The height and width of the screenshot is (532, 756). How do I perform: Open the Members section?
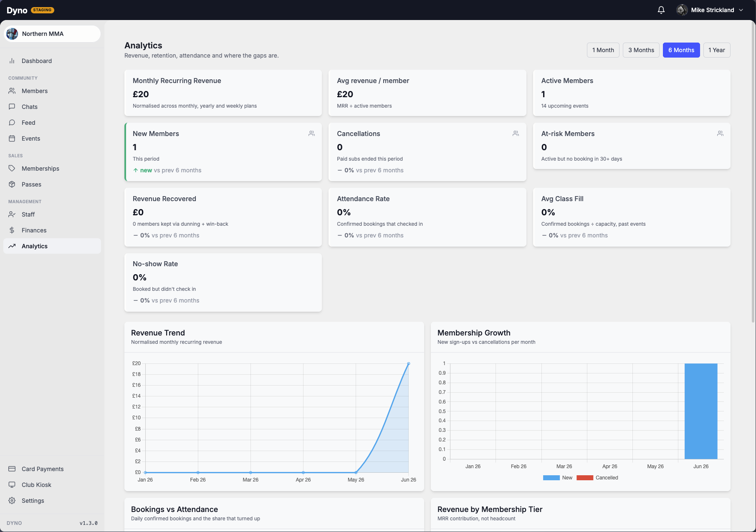[52, 91]
